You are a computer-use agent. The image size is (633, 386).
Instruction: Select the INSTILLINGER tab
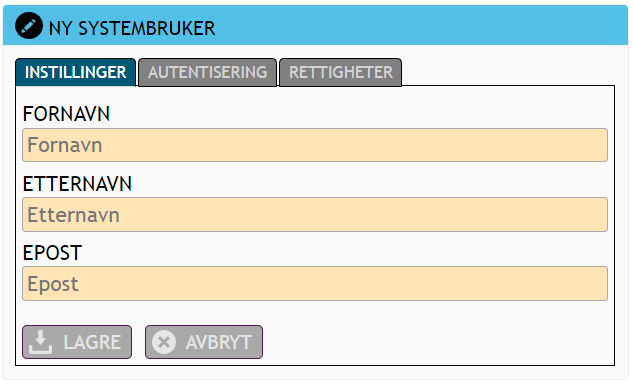[75, 72]
